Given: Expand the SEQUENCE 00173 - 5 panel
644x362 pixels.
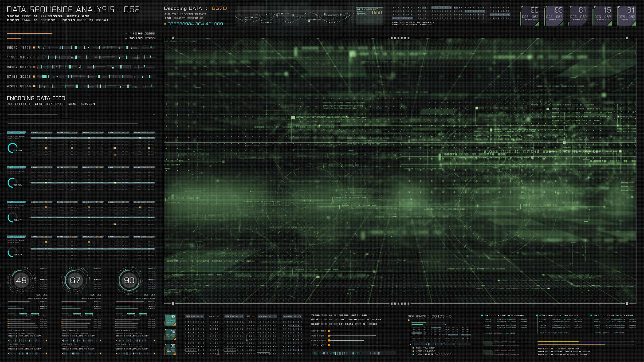Looking at the screenshot, I should coord(429,316).
